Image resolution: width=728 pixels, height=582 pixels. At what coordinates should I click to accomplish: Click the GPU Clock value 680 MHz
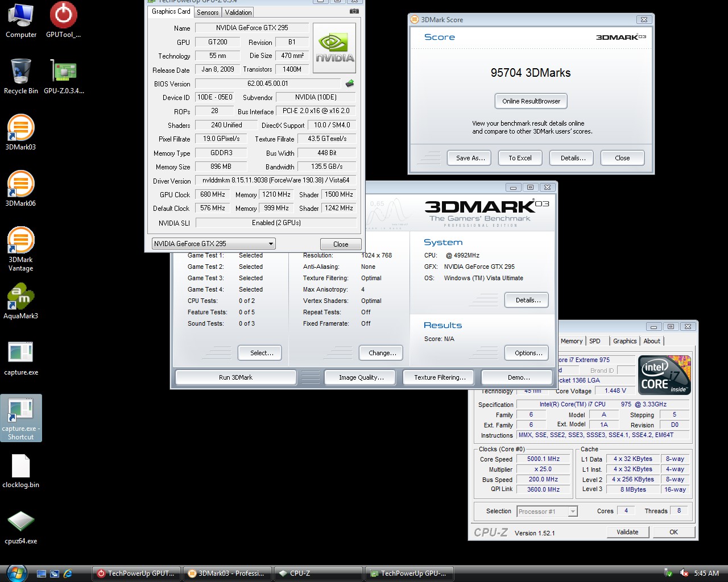pyautogui.click(x=213, y=194)
